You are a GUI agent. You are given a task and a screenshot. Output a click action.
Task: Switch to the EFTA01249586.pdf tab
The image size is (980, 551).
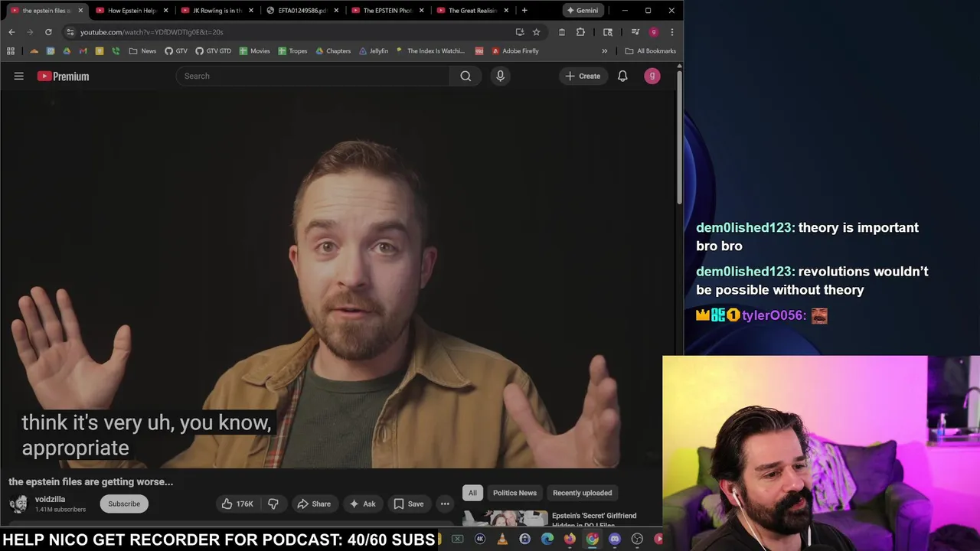tap(302, 11)
